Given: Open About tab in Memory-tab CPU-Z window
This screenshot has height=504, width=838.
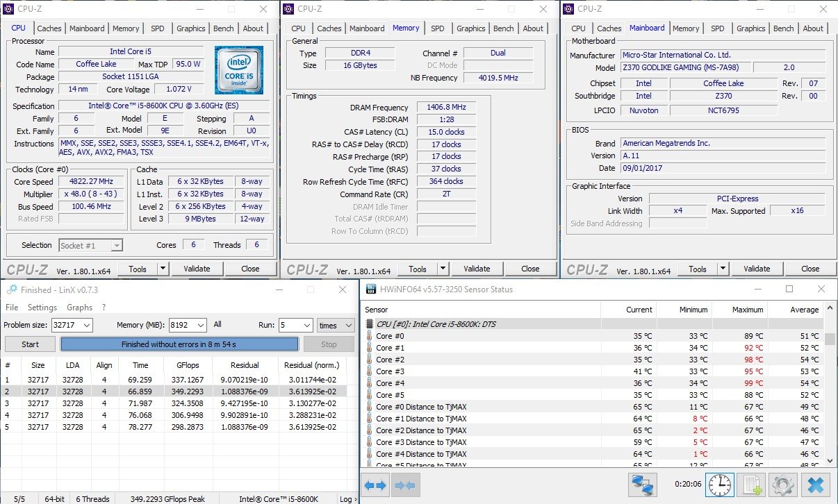Looking at the screenshot, I should click(533, 28).
